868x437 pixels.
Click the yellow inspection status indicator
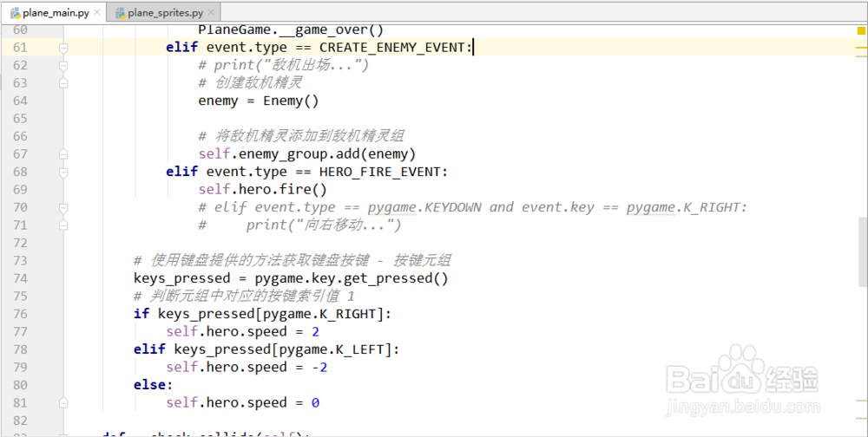coord(861,30)
